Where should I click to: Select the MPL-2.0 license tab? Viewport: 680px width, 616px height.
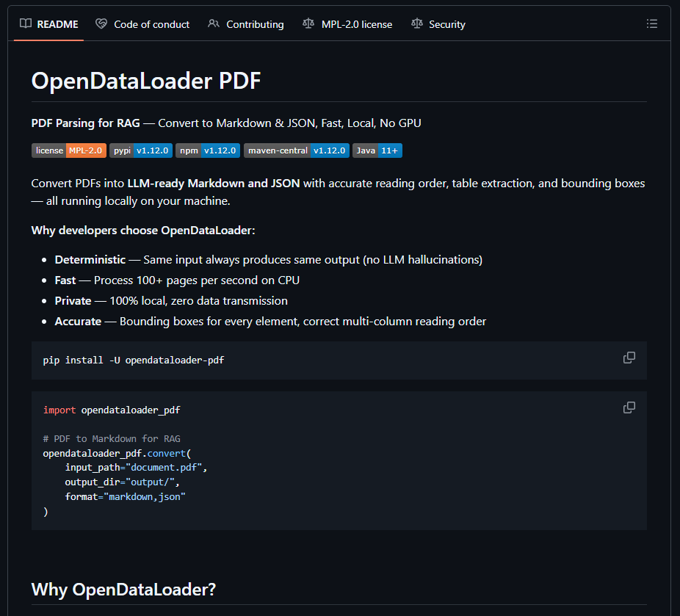click(347, 24)
